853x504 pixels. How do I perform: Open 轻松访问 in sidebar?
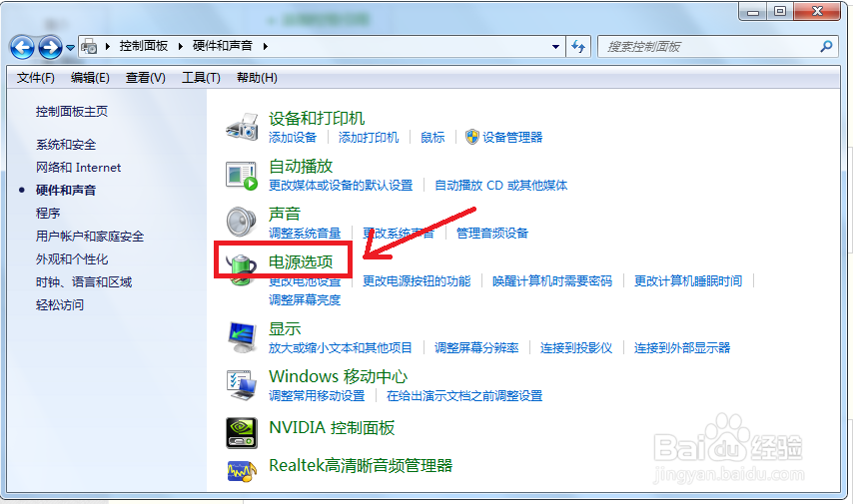tap(60, 305)
